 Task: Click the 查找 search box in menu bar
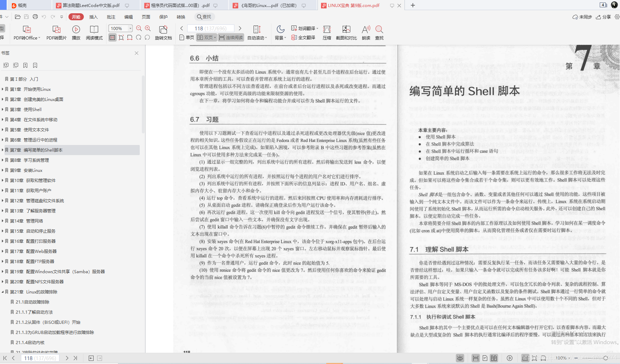pos(204,17)
